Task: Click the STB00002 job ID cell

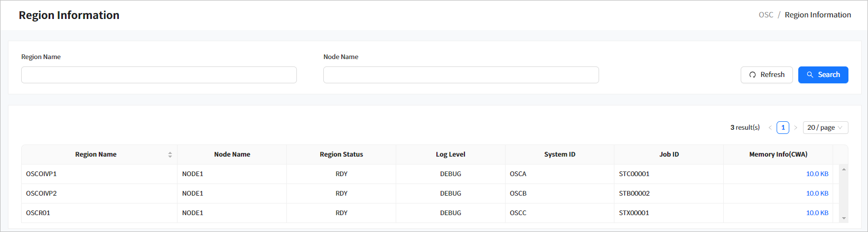Action: (x=634, y=194)
